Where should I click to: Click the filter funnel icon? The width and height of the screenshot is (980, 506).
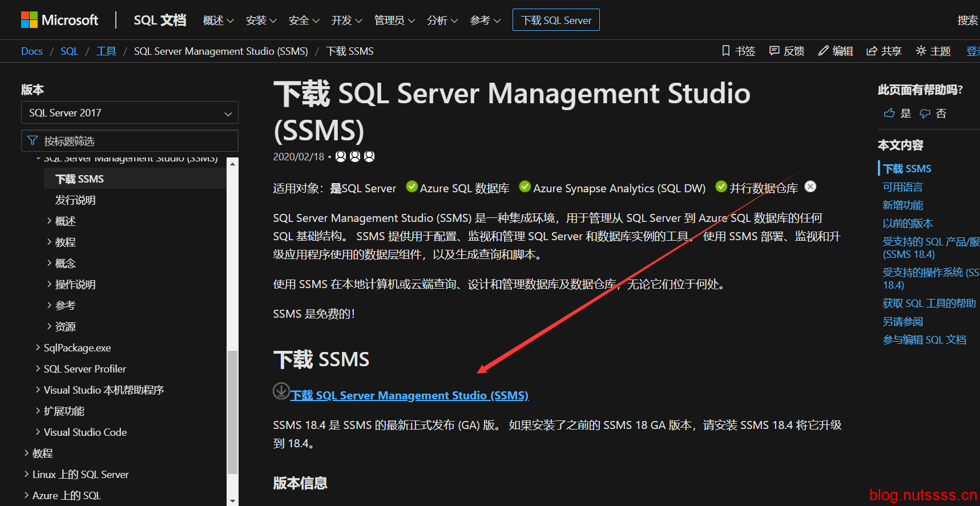coord(33,140)
